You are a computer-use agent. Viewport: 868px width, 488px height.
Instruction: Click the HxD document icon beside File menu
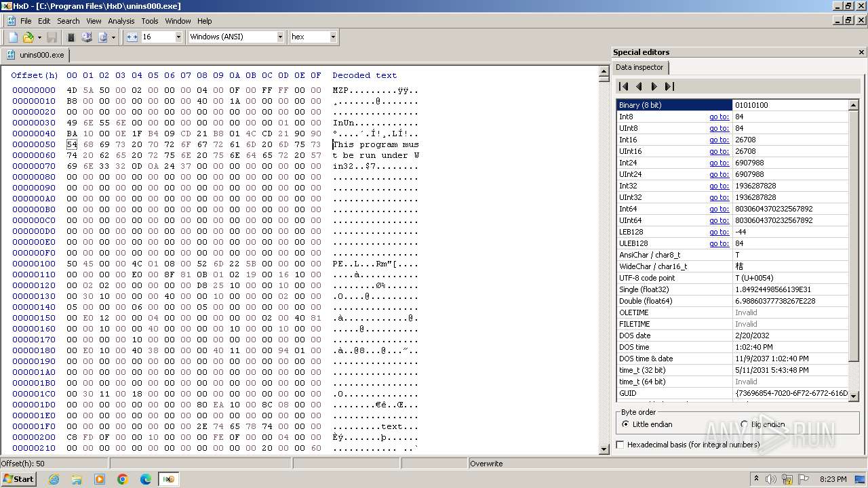(x=11, y=21)
